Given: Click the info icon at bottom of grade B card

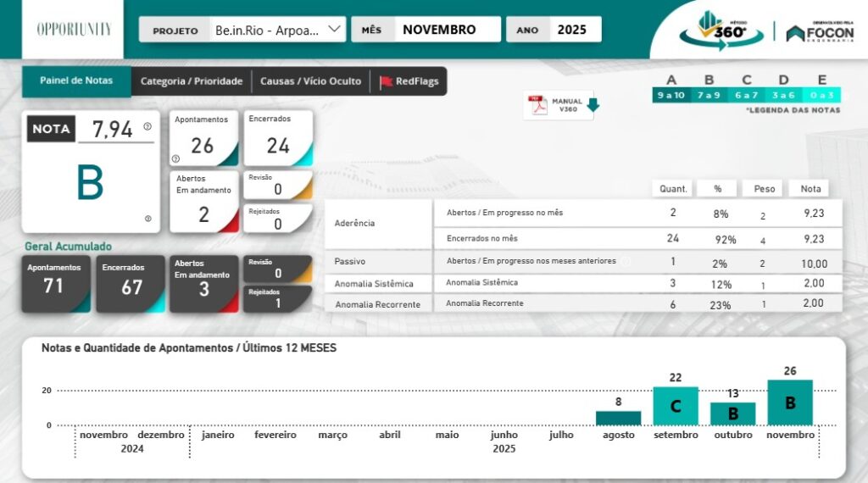Looking at the screenshot, I should pos(147,219).
